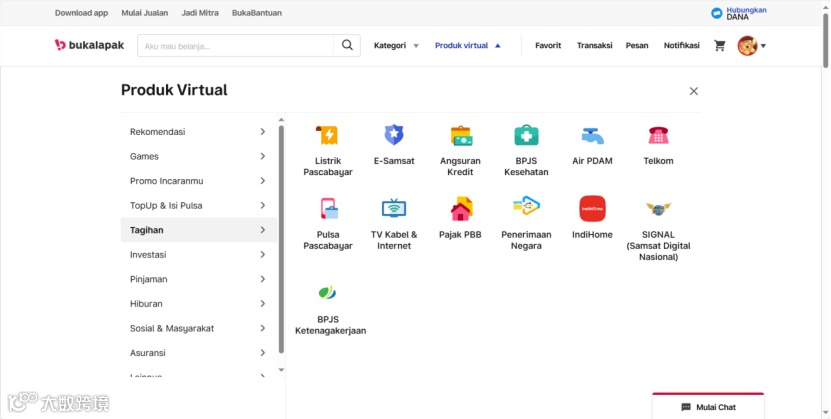Click the Download app link
Viewport: 831px width, 419px height.
(x=81, y=13)
